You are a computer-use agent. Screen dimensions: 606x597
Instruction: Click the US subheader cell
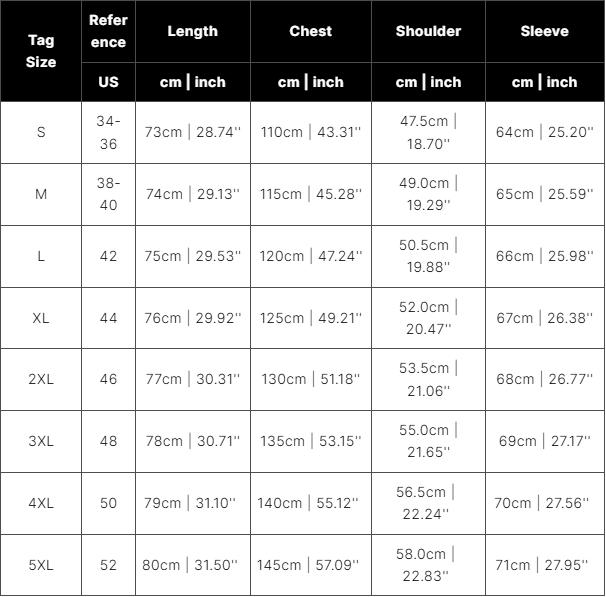coord(108,82)
